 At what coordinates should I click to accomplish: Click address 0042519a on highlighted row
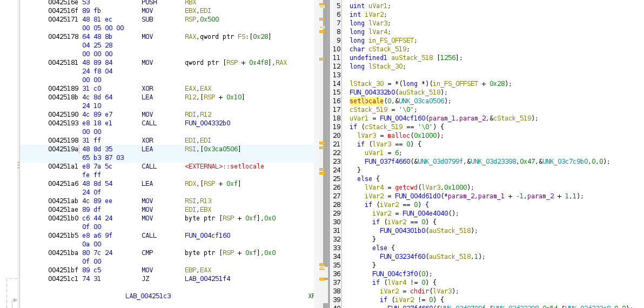pos(63,149)
